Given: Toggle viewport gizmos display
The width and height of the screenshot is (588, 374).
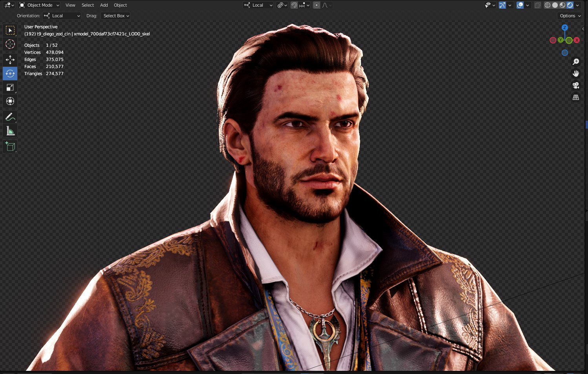Looking at the screenshot, I should click(502, 5).
